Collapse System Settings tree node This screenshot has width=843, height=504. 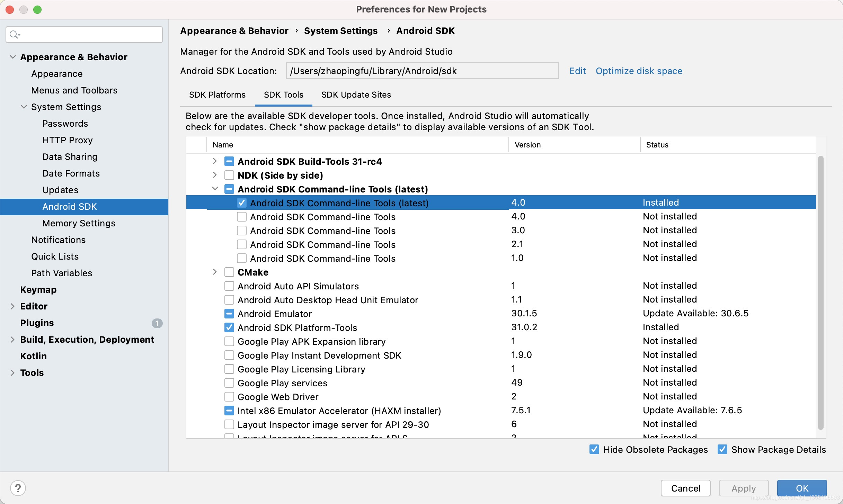click(x=24, y=107)
